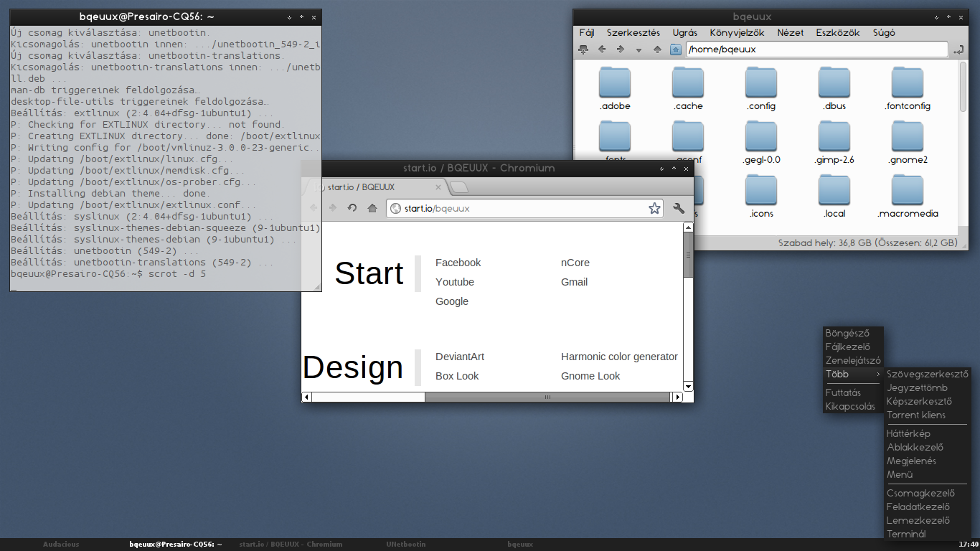Expand the Több submenu entry
This screenshot has height=551, width=980.
(853, 374)
